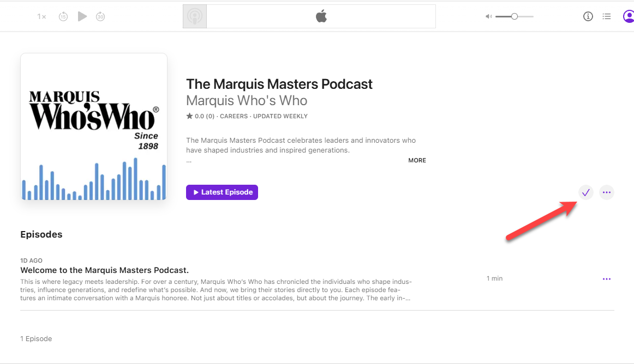Open the "Welcome to the Marquis Masters Podcast" episode
Viewport: 634px width, 364px height.
(105, 270)
